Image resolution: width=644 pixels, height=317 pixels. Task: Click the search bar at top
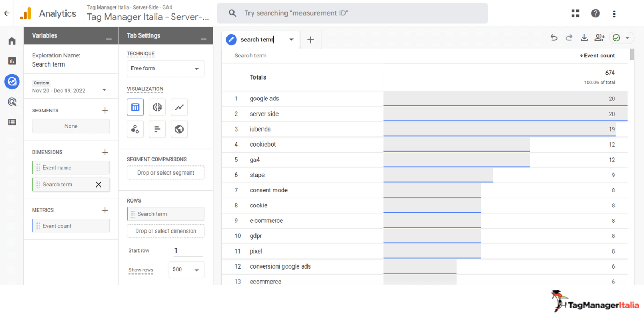(x=352, y=13)
